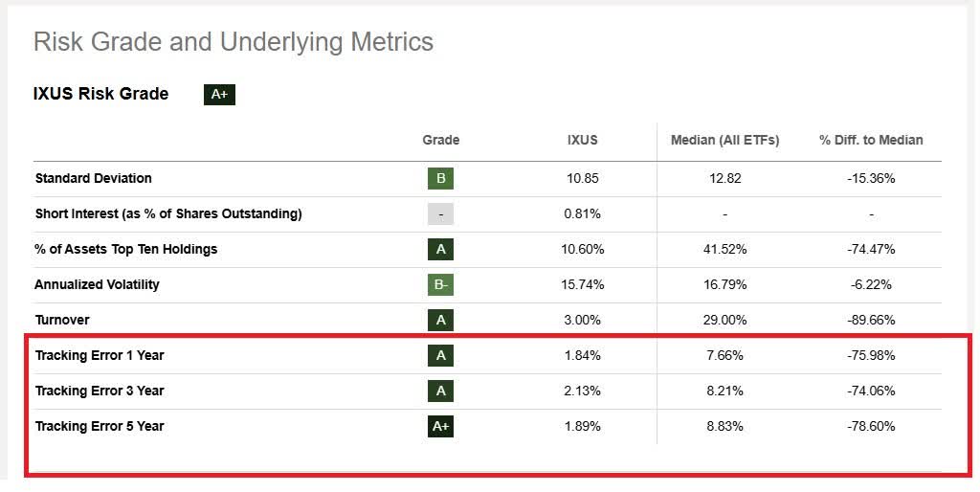Click the Turnover A grade badge

(x=440, y=320)
